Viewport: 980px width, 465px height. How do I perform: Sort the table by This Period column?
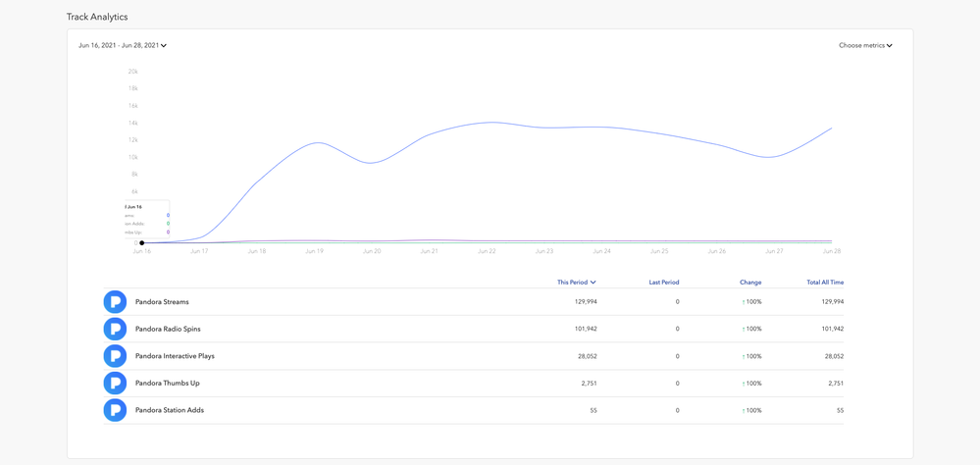click(x=576, y=283)
